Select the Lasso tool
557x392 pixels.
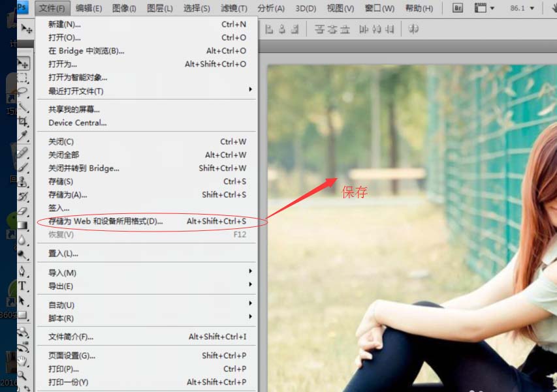tap(23, 92)
